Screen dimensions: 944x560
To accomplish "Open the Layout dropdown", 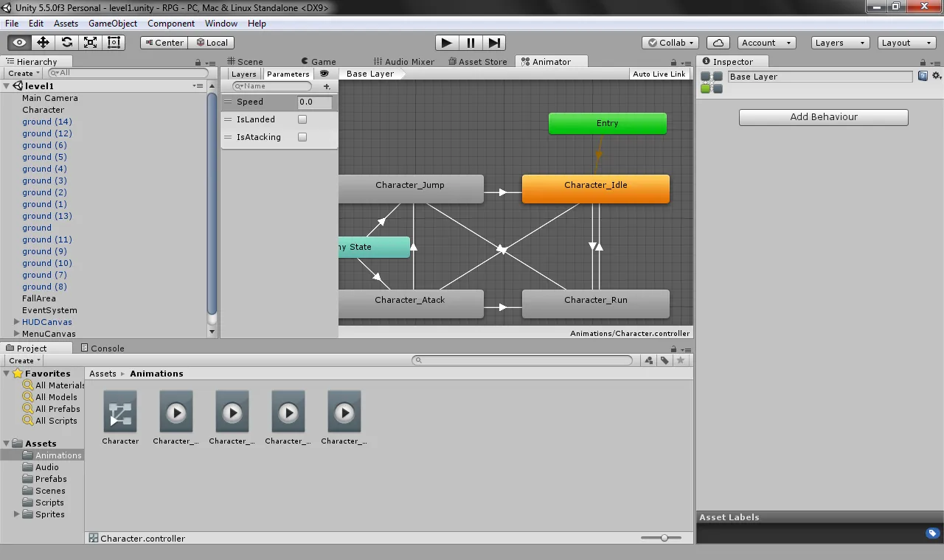I will (x=905, y=43).
